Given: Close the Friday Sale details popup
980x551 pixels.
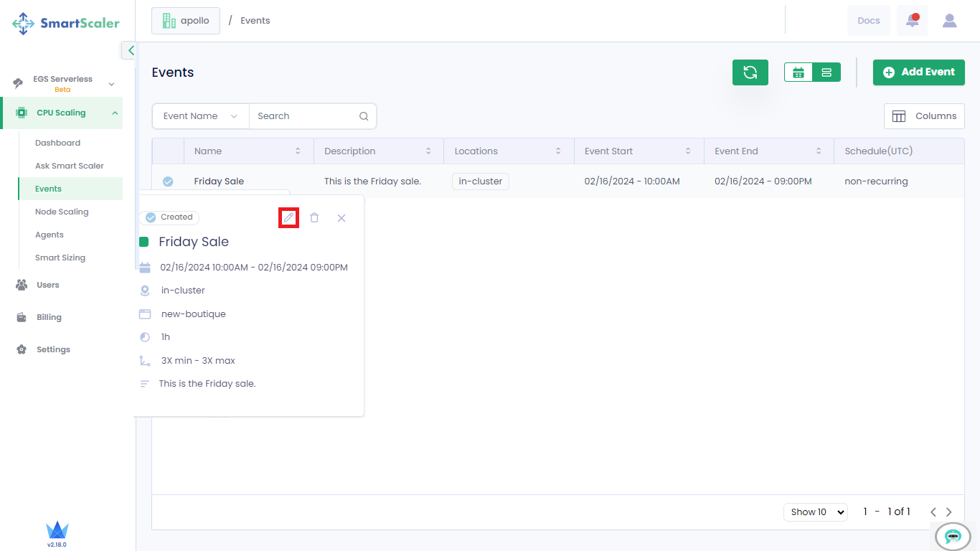Looking at the screenshot, I should (x=341, y=218).
